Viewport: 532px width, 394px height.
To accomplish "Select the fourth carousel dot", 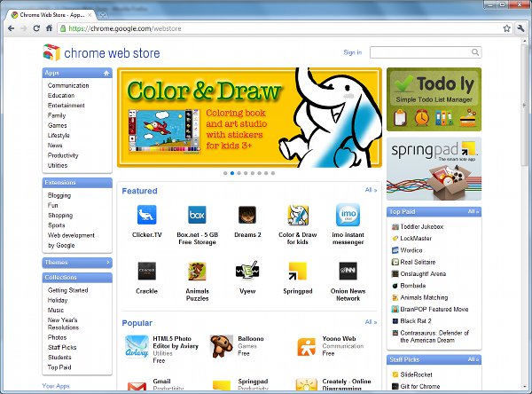I will coord(246,173).
